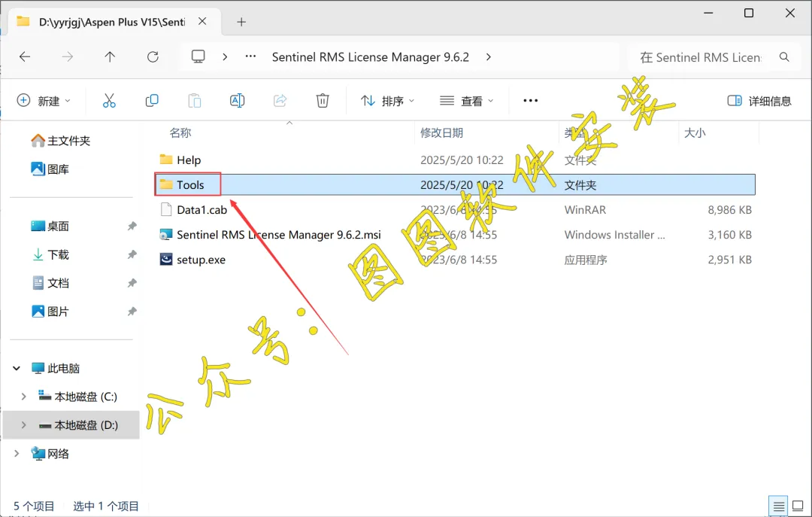Go forward in navigation history
The image size is (812, 517).
[x=68, y=57]
